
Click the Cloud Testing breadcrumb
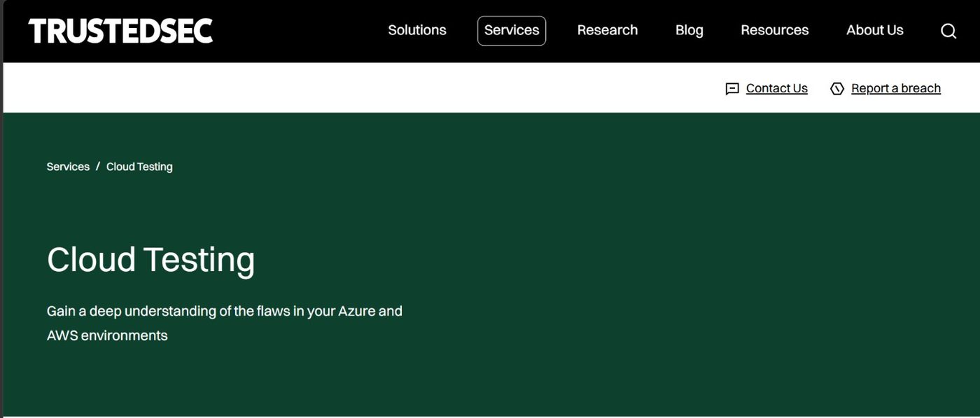click(139, 167)
